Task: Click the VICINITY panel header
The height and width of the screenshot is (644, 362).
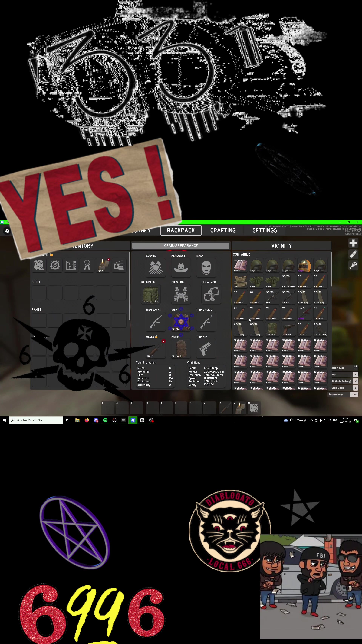Action: click(x=282, y=246)
